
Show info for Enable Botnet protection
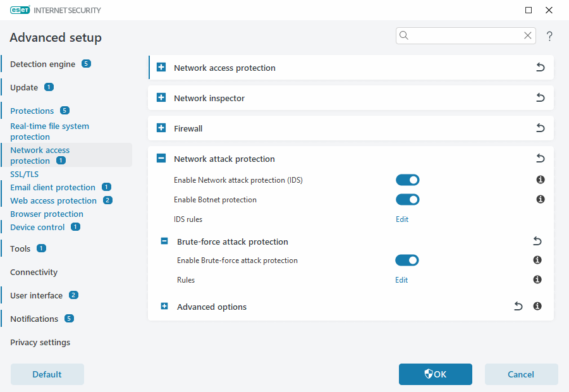click(541, 199)
